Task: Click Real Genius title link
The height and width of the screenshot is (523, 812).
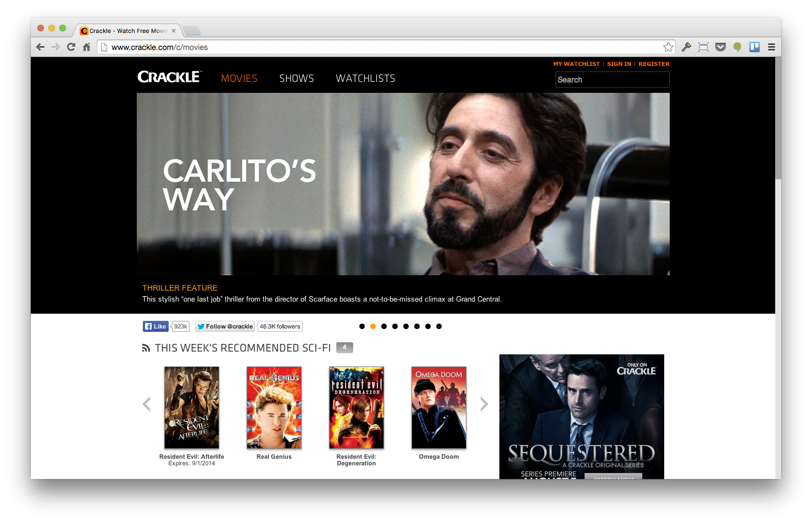Action: click(x=274, y=457)
